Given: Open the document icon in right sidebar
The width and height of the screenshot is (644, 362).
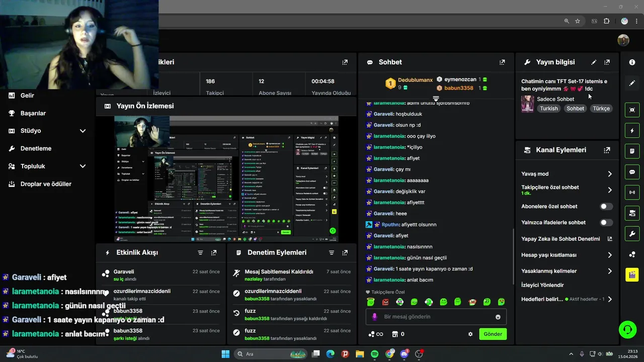Looking at the screenshot, I should [x=632, y=151].
